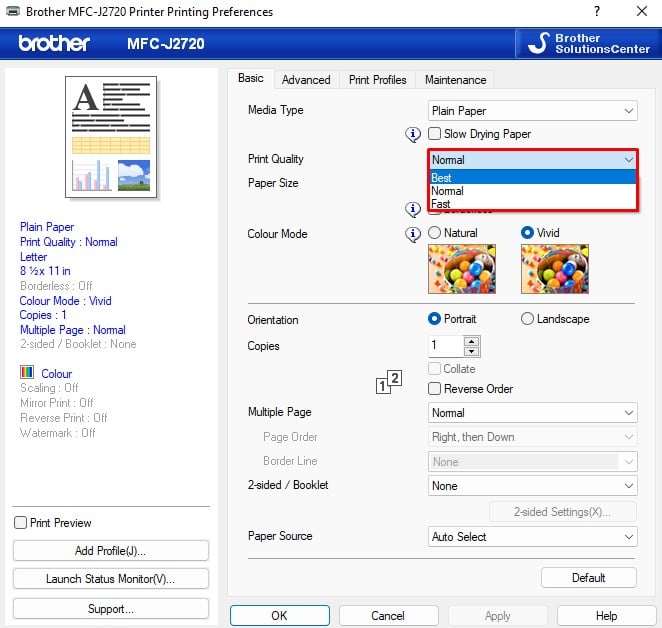The width and height of the screenshot is (662, 628).
Task: Click 'Print Quality : Normal' summary text
Action: point(69,242)
